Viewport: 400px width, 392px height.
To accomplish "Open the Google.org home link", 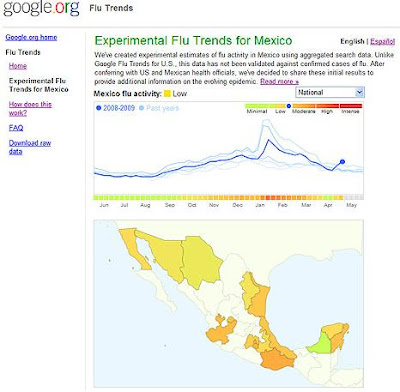I will coord(31,37).
